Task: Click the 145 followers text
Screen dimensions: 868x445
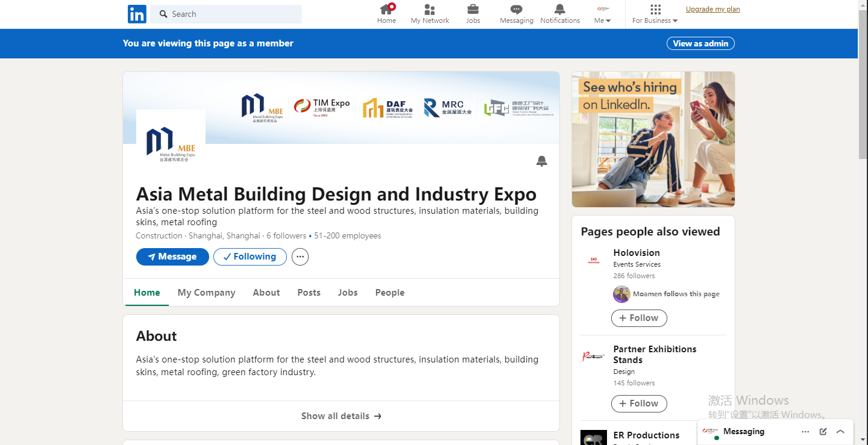Action: click(x=634, y=383)
